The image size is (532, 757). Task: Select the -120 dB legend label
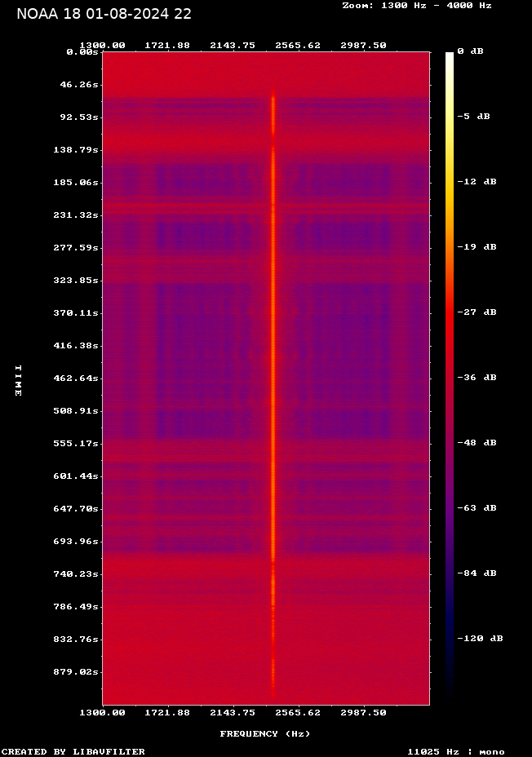[481, 638]
